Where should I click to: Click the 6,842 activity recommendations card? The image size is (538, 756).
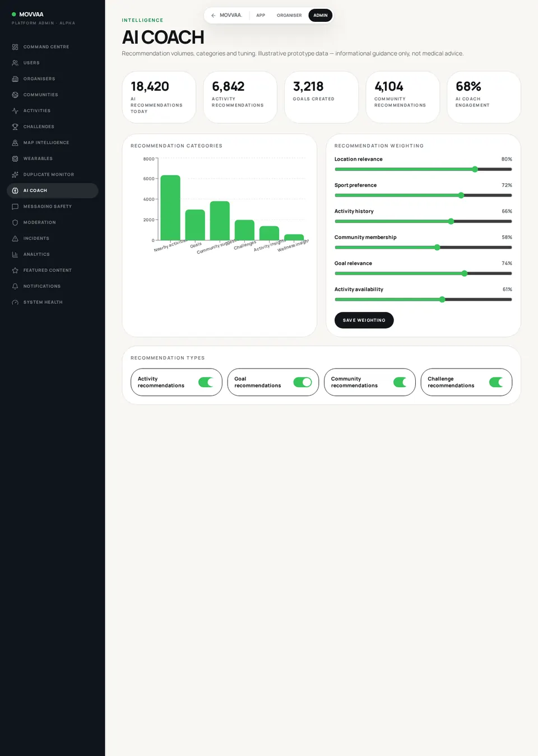(x=240, y=97)
